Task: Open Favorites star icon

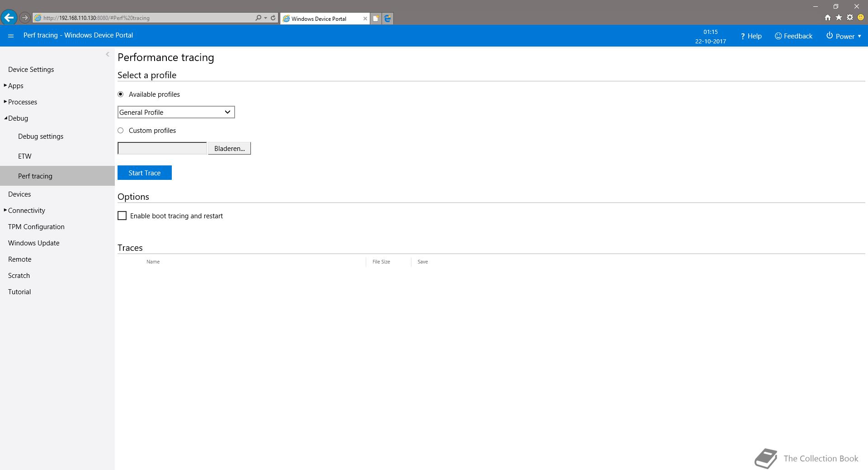Action: (x=839, y=18)
